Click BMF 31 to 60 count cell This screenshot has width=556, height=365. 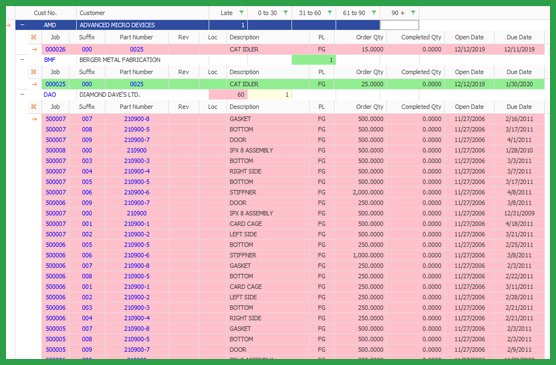[313, 60]
